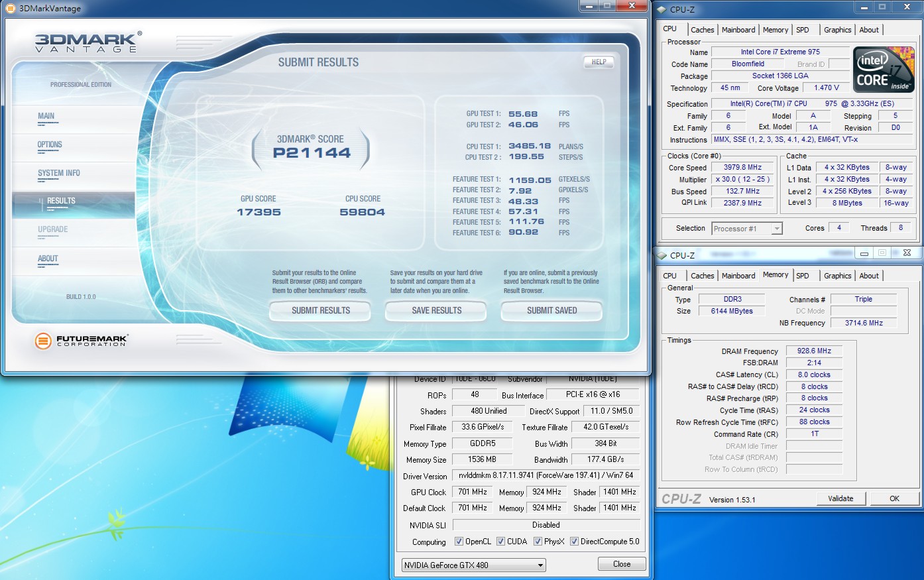Click the Core Speed 3979.8 MHz field

(742, 168)
